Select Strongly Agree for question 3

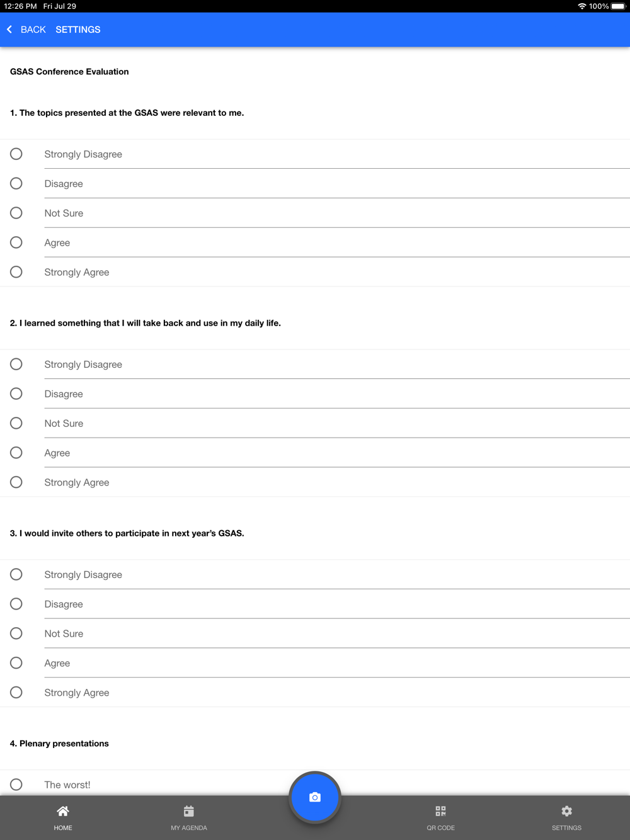16,693
